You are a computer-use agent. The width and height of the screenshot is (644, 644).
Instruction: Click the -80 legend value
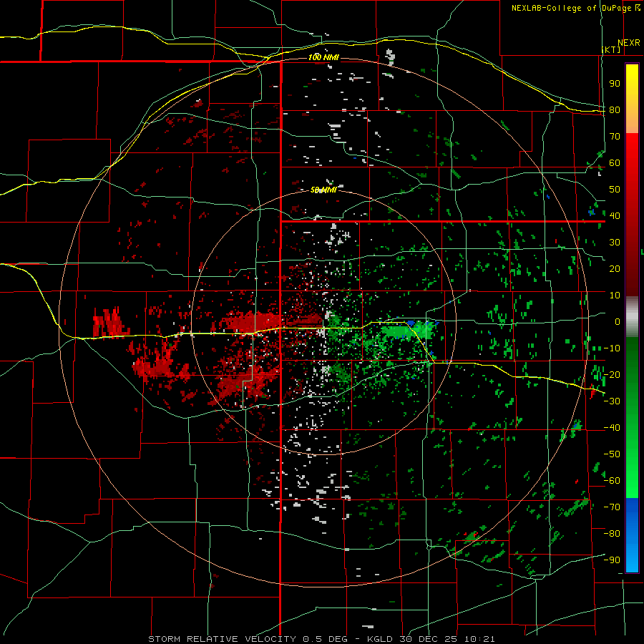coord(612,534)
